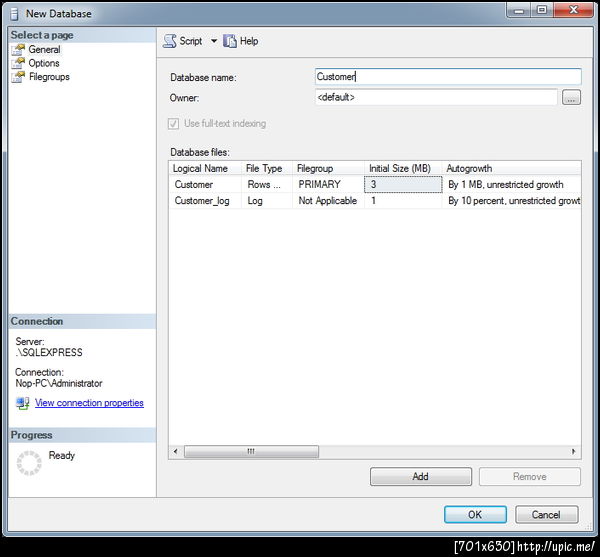Image resolution: width=600 pixels, height=557 pixels.
Task: Maximize the New Database window
Action: click(542, 10)
